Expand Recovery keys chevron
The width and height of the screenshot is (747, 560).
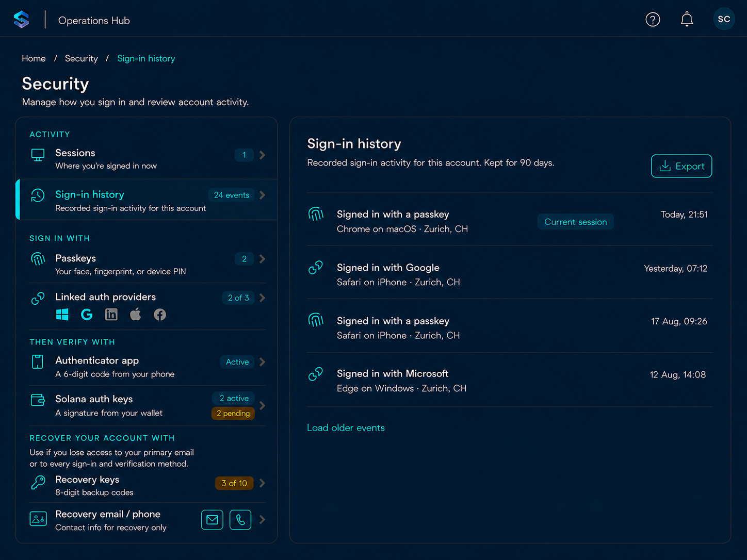point(263,483)
